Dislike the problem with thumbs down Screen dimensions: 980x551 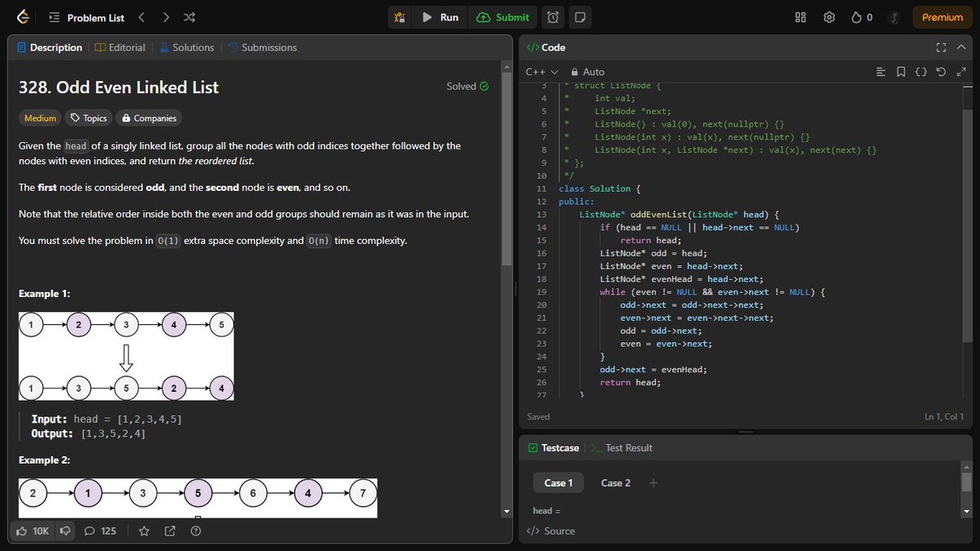pos(65,531)
